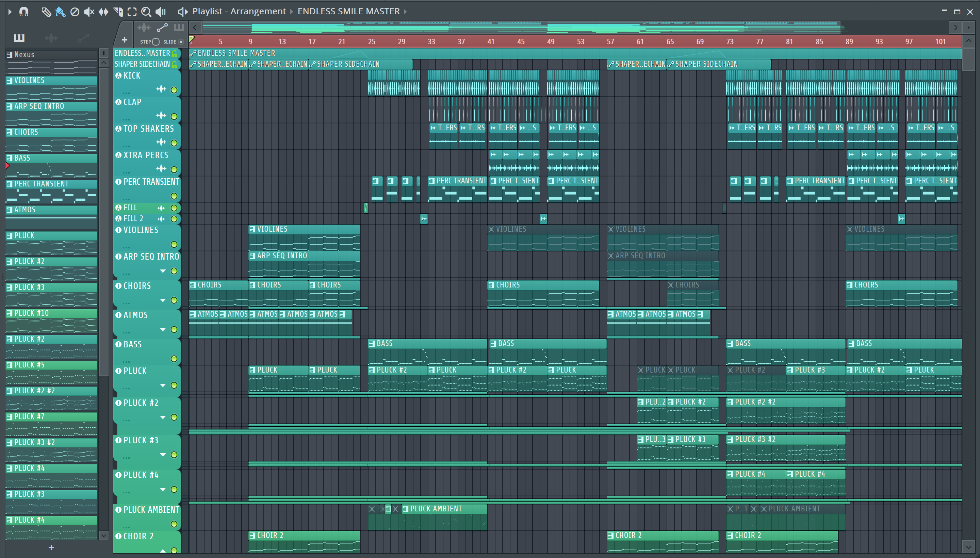The image size is (980, 558).
Task: Expand the CHOIRS track arrow
Action: point(163,300)
